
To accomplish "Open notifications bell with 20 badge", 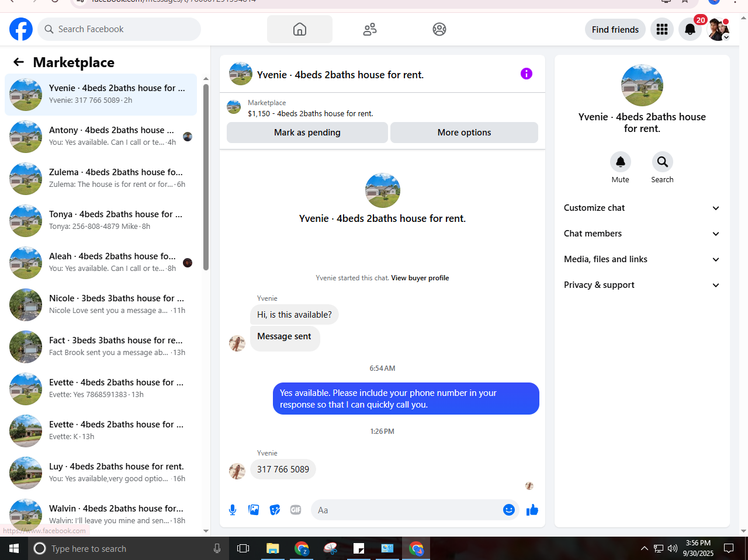I will (690, 29).
